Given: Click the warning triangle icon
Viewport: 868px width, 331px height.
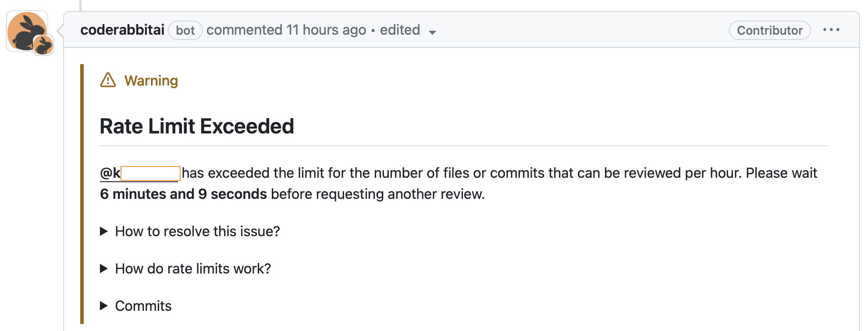Looking at the screenshot, I should point(108,80).
